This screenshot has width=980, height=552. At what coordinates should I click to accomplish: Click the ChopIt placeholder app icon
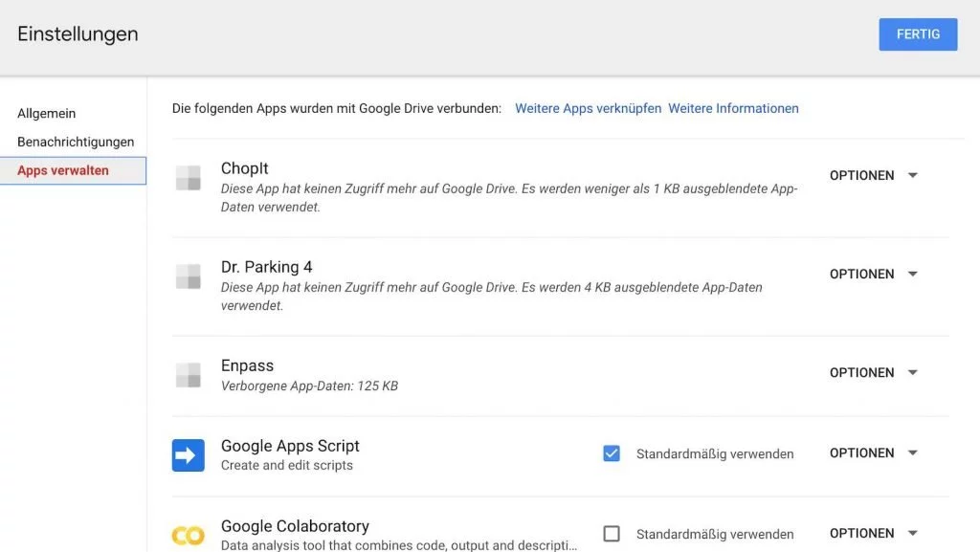coord(189,178)
